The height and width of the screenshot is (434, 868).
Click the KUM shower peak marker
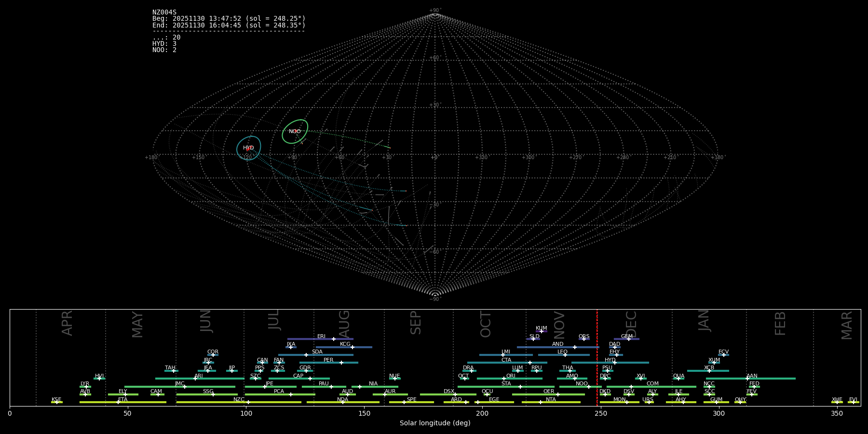click(541, 331)
